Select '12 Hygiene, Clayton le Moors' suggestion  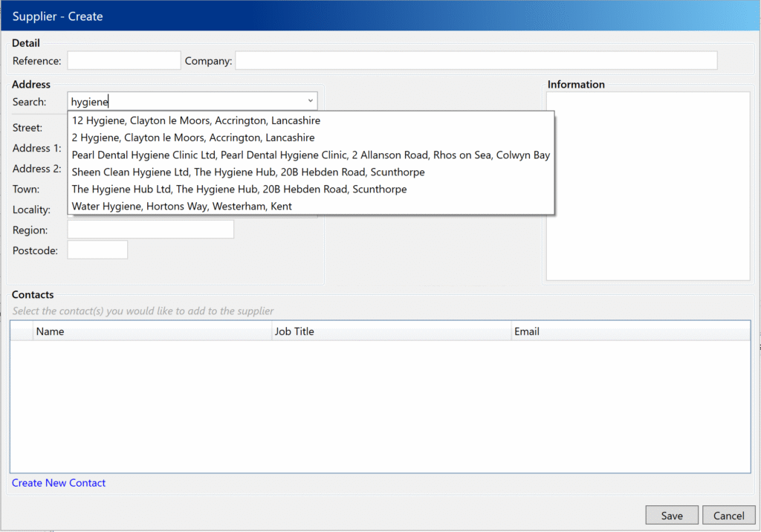click(x=196, y=120)
